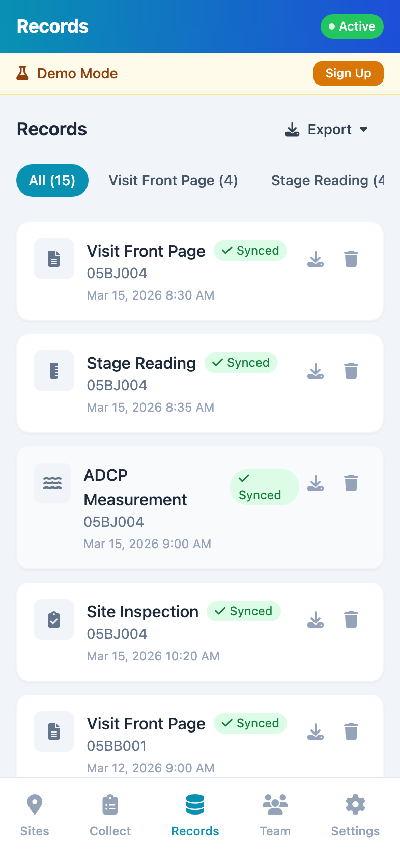Image resolution: width=400 pixels, height=868 pixels.
Task: Select the All (15) filter tab
Action: click(x=52, y=180)
